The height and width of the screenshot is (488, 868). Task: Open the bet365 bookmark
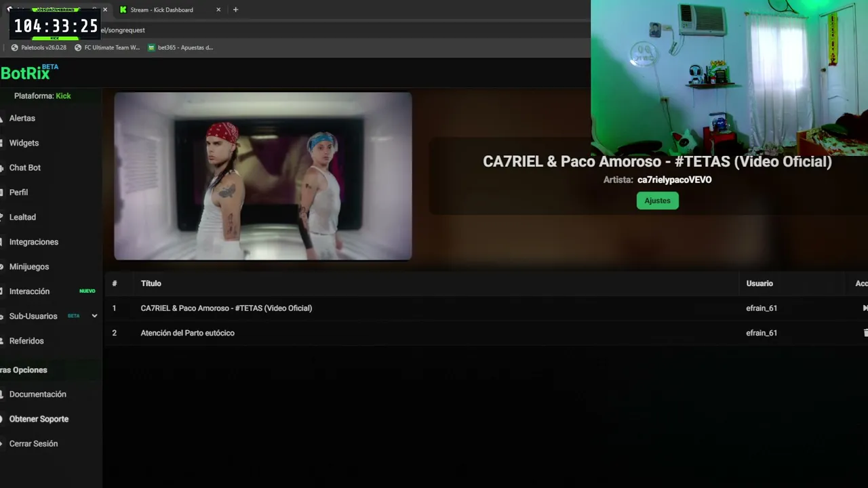pyautogui.click(x=180, y=47)
